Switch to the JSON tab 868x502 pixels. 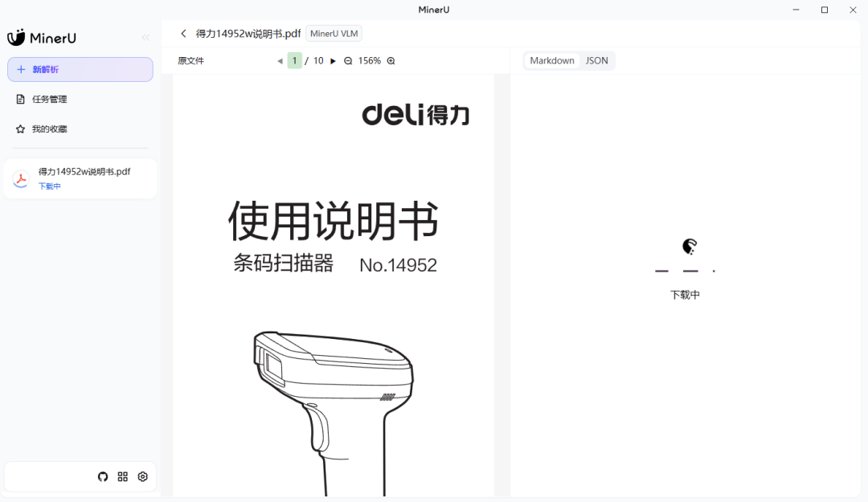coord(596,60)
